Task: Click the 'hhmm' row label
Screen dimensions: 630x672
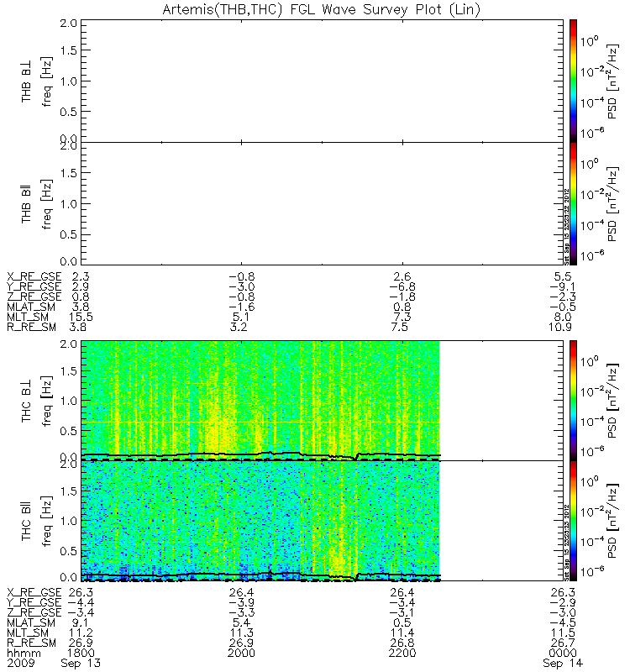Action: click(24, 654)
